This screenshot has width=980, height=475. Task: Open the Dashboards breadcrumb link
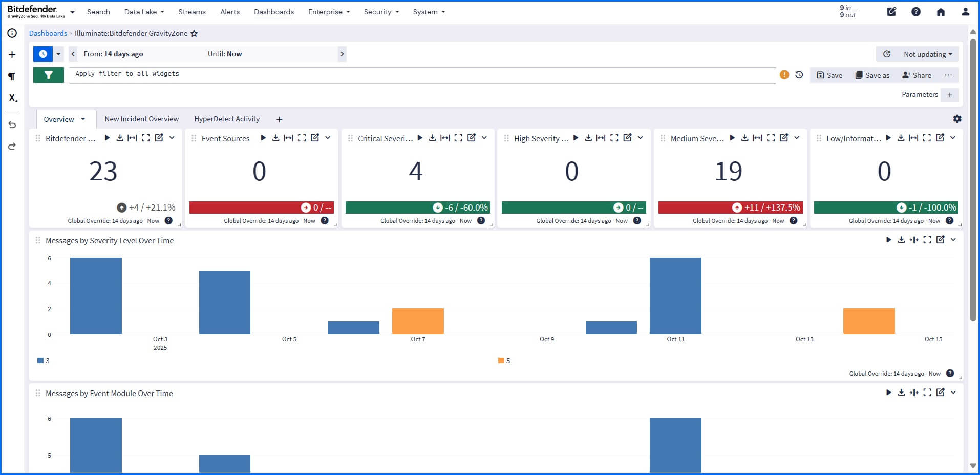(48, 33)
